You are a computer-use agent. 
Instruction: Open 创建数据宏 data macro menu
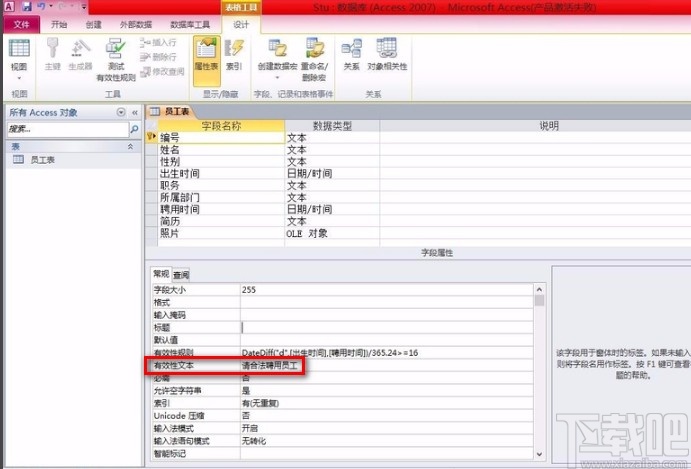click(277, 59)
